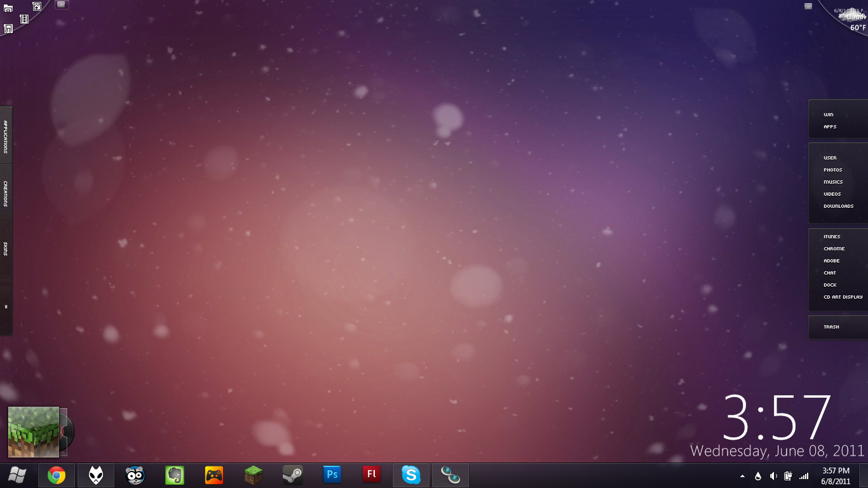Open the Downloads launcher link
The height and width of the screenshot is (488, 868).
838,207
